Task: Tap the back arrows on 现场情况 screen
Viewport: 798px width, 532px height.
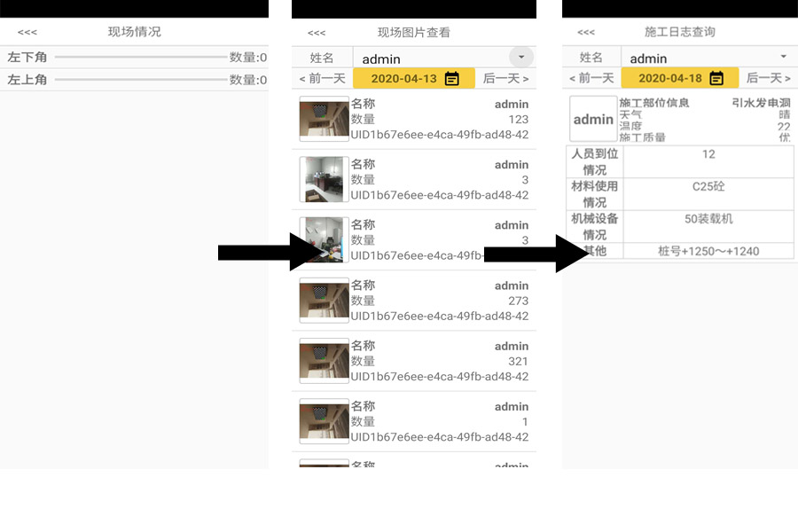Action: (x=27, y=32)
